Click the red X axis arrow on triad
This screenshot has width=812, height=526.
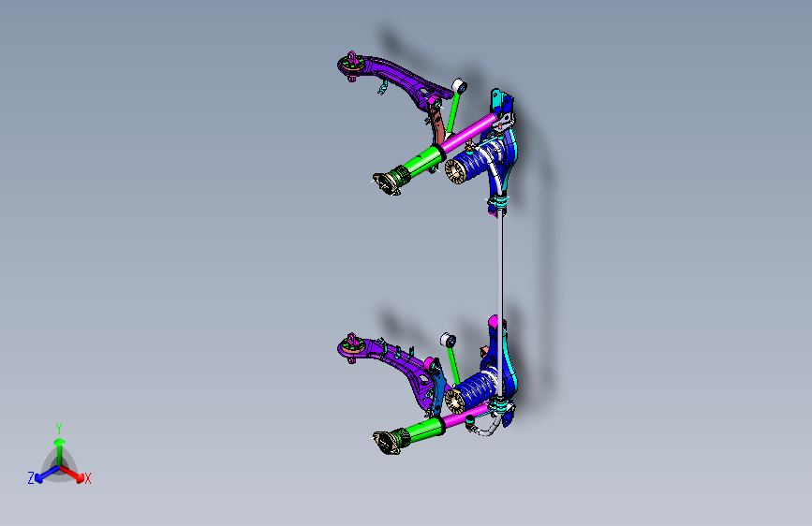click(74, 475)
